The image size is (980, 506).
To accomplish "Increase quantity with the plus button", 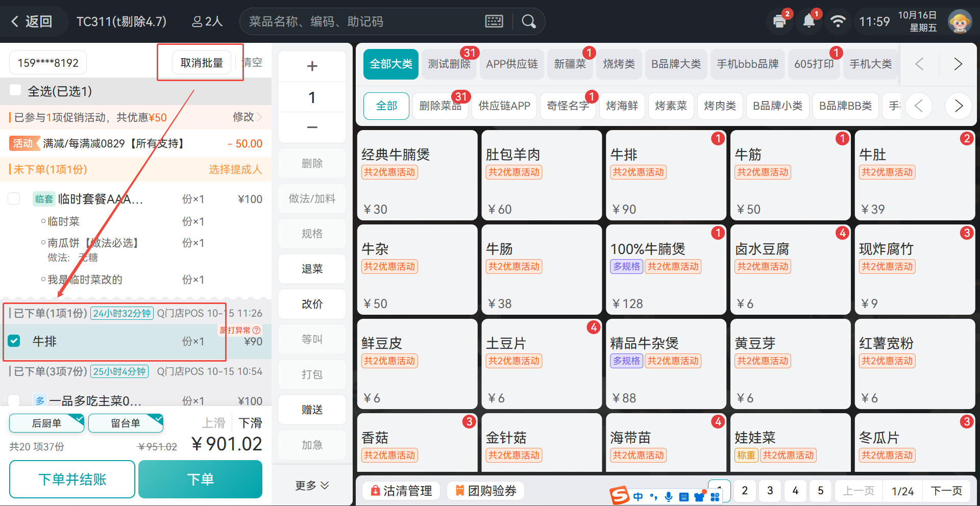I will [312, 66].
